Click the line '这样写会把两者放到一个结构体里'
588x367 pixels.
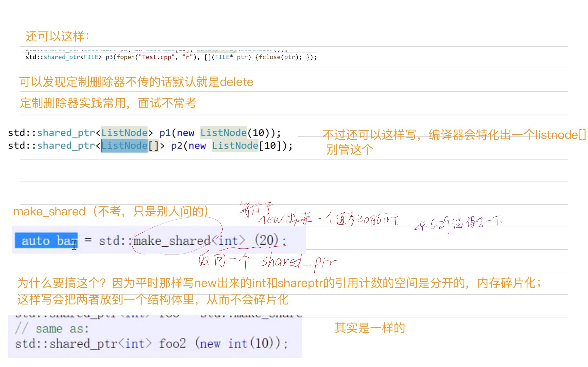(153, 300)
